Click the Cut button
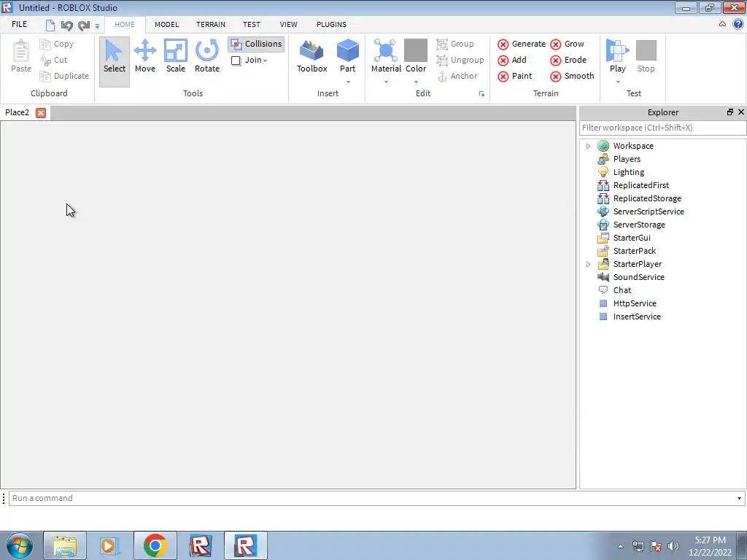This screenshot has height=560, width=747. (53, 60)
